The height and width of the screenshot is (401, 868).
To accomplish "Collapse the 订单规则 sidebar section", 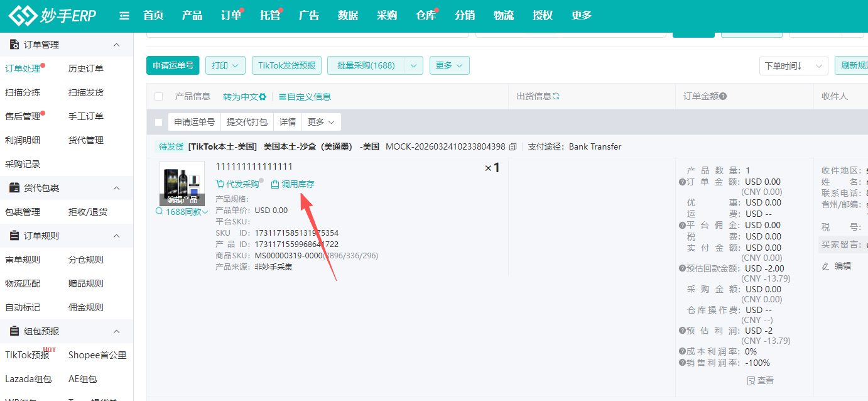I will pos(116,236).
